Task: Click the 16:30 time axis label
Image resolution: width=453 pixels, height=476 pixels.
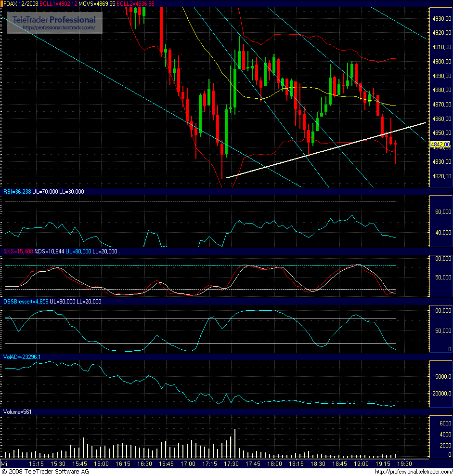Action: coord(144,464)
